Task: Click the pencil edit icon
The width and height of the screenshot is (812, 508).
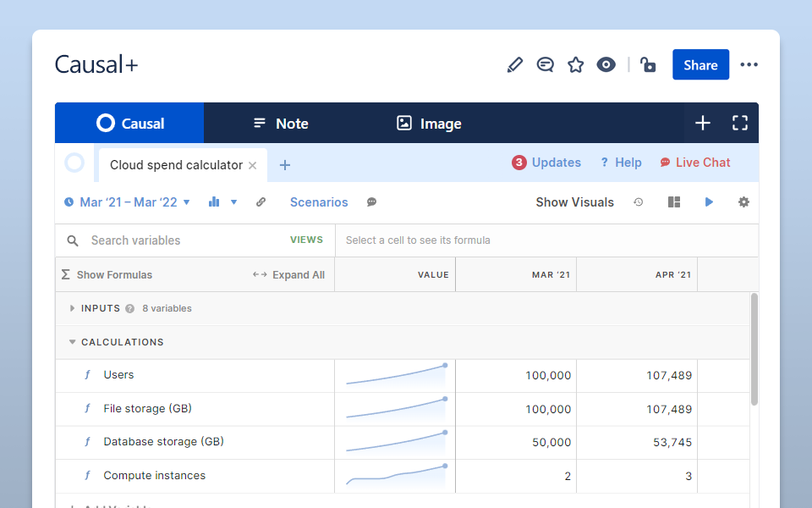Action: coord(514,65)
